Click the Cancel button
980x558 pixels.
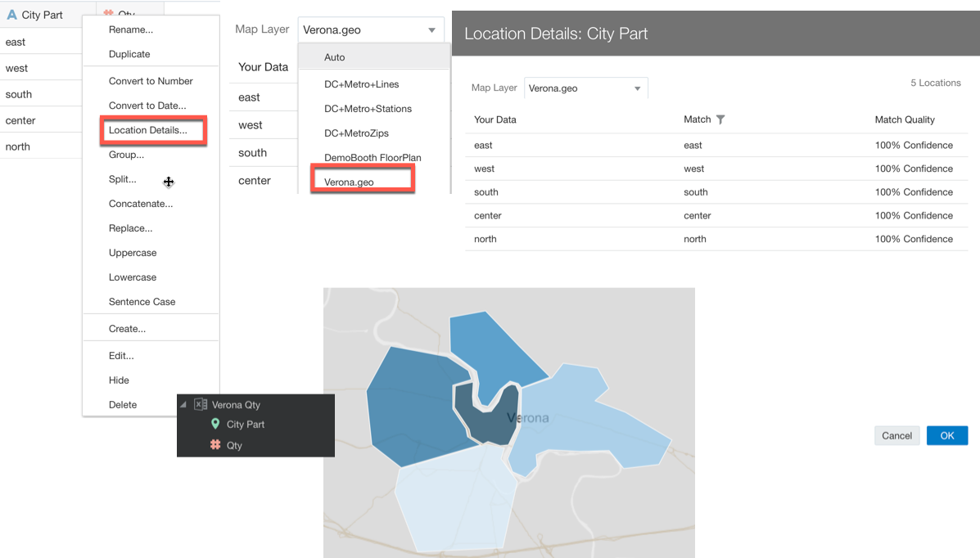coord(896,435)
